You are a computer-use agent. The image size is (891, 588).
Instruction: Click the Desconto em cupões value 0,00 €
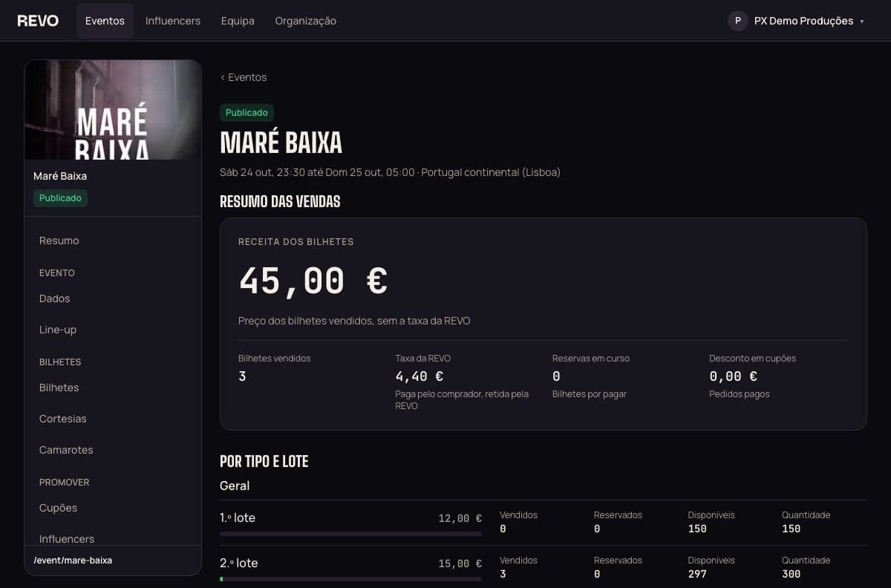734,376
